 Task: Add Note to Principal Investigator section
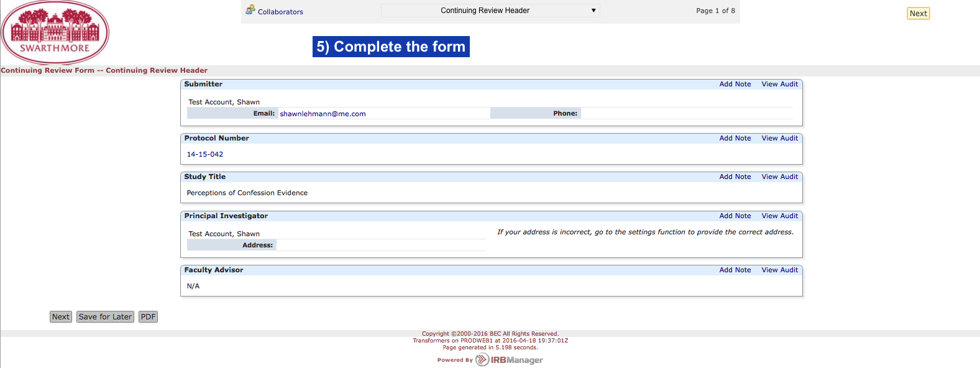pos(735,216)
